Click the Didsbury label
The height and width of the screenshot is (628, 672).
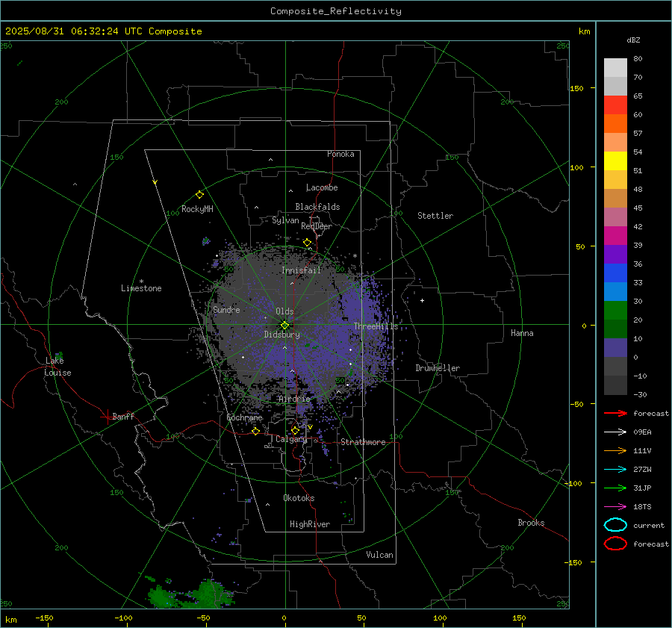click(x=281, y=335)
